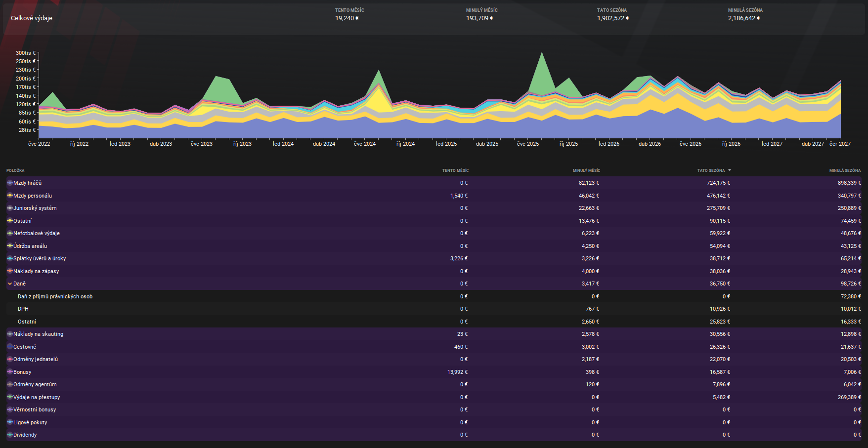Click the Celkové výdaje heading
This screenshot has height=448, width=868.
pyautogui.click(x=32, y=18)
